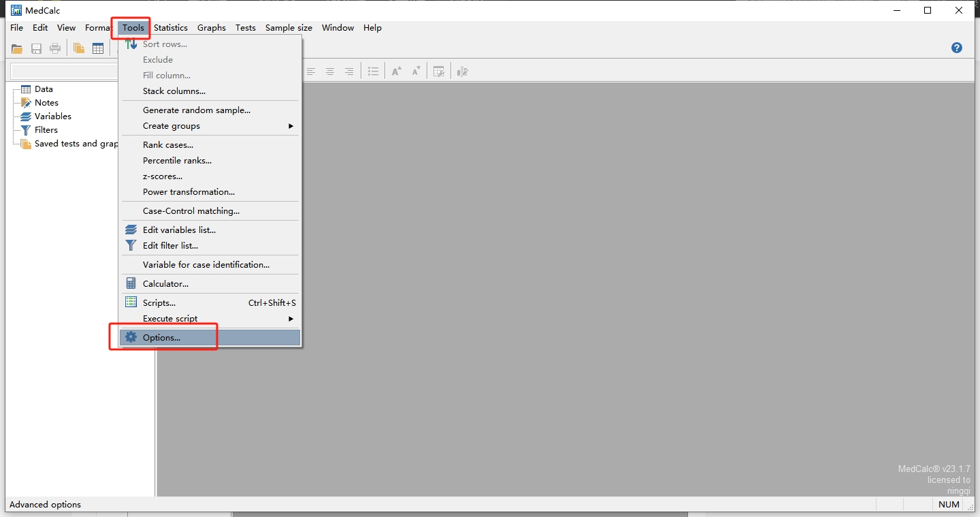The height and width of the screenshot is (517, 980).
Task: Choose Variable for case identification entry
Action: (210, 265)
